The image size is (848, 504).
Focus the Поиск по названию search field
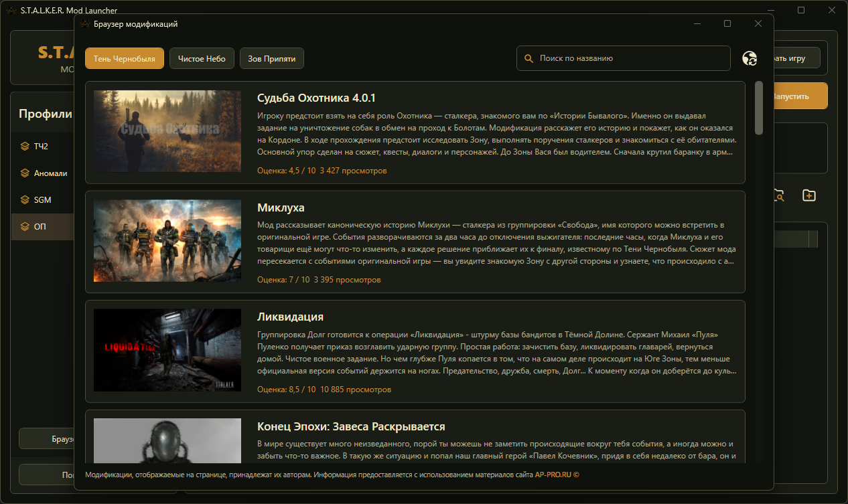click(623, 58)
